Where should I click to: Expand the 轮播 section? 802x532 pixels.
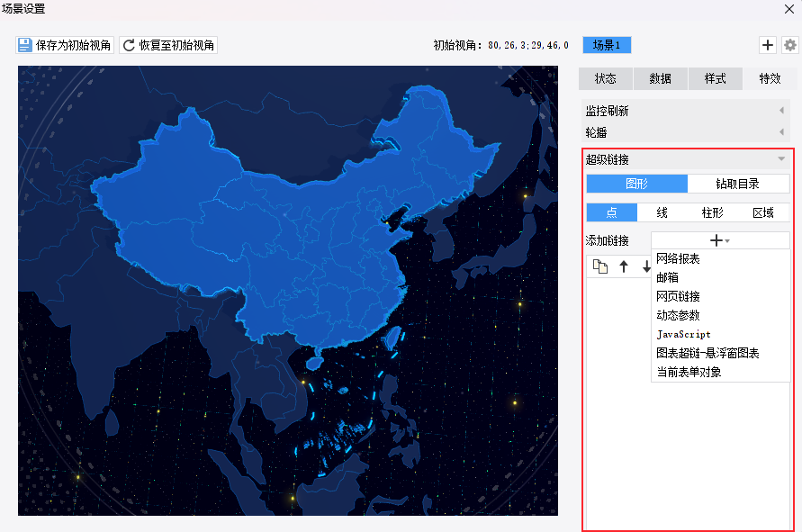685,132
